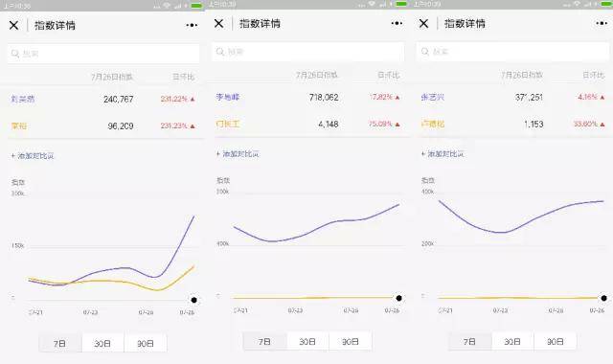
Task: Focus the search box on the 240,767 screen
Action: pyautogui.click(x=103, y=54)
